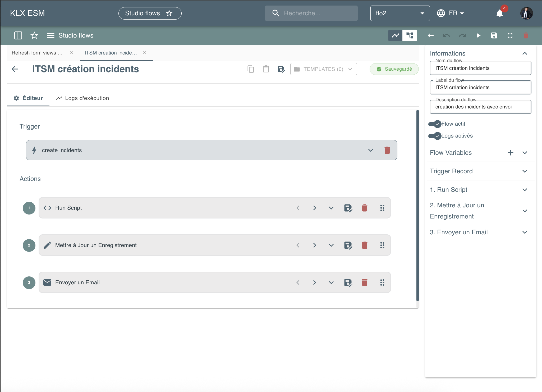Click the Studio flows pill button
Viewport: 542px width, 392px height.
click(x=150, y=13)
